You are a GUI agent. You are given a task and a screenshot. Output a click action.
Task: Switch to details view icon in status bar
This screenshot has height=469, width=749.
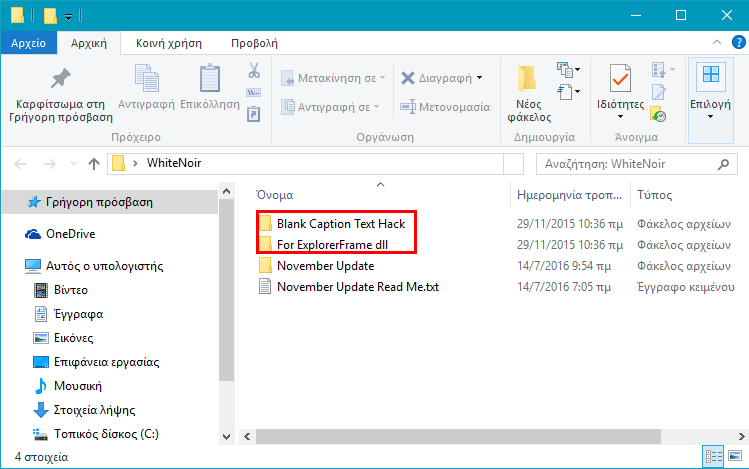[x=713, y=457]
